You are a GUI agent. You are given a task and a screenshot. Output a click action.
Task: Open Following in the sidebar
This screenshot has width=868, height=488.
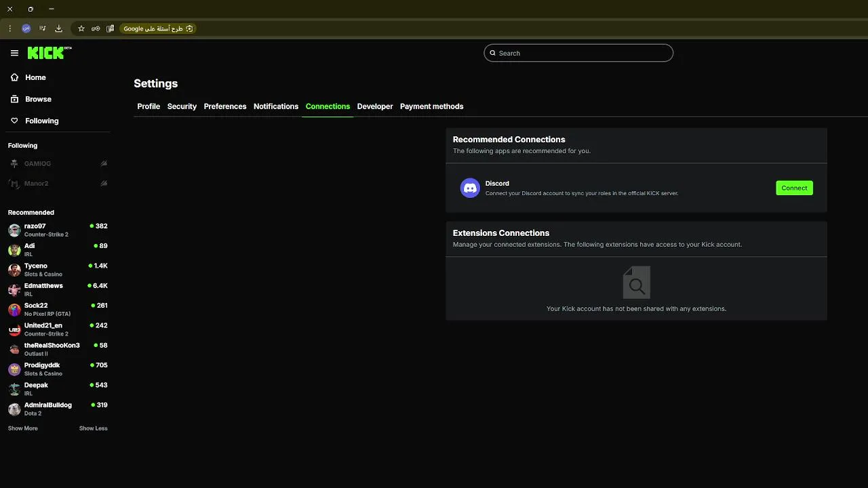(42, 121)
